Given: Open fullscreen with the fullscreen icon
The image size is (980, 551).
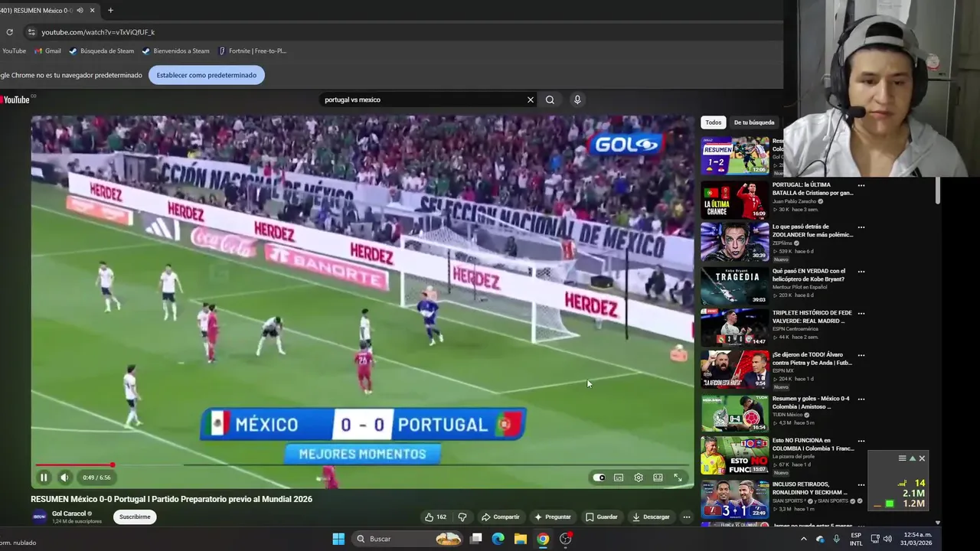Looking at the screenshot, I should [x=678, y=478].
